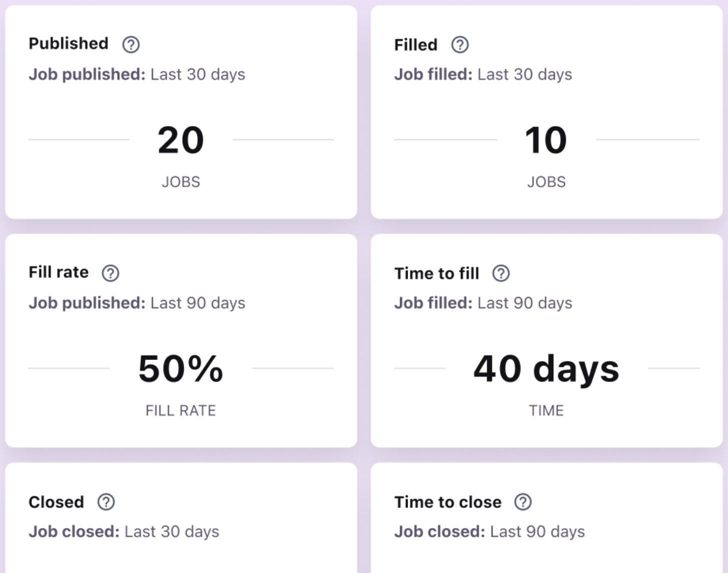Click the Filled card heading
728x573 pixels.
pyautogui.click(x=415, y=45)
